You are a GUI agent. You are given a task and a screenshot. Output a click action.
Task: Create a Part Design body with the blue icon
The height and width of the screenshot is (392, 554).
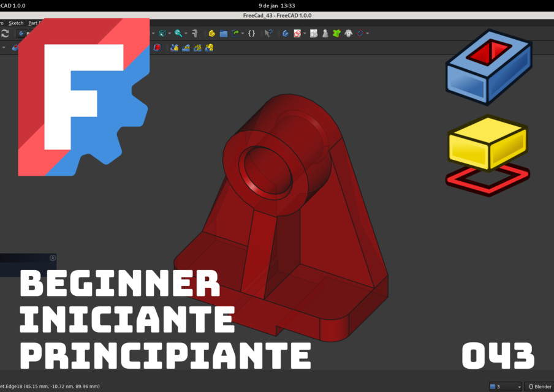[286, 32]
